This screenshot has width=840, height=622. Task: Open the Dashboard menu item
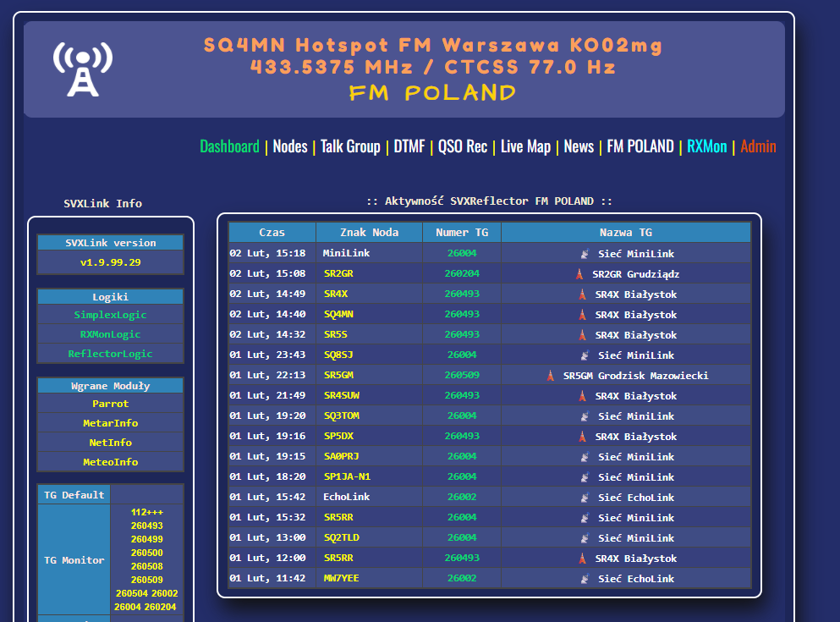[x=229, y=146]
